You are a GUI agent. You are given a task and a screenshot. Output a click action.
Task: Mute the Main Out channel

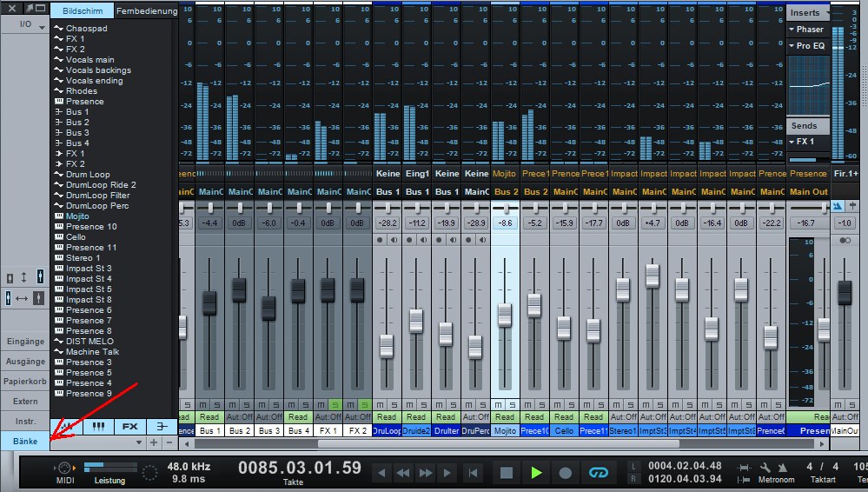(838, 405)
